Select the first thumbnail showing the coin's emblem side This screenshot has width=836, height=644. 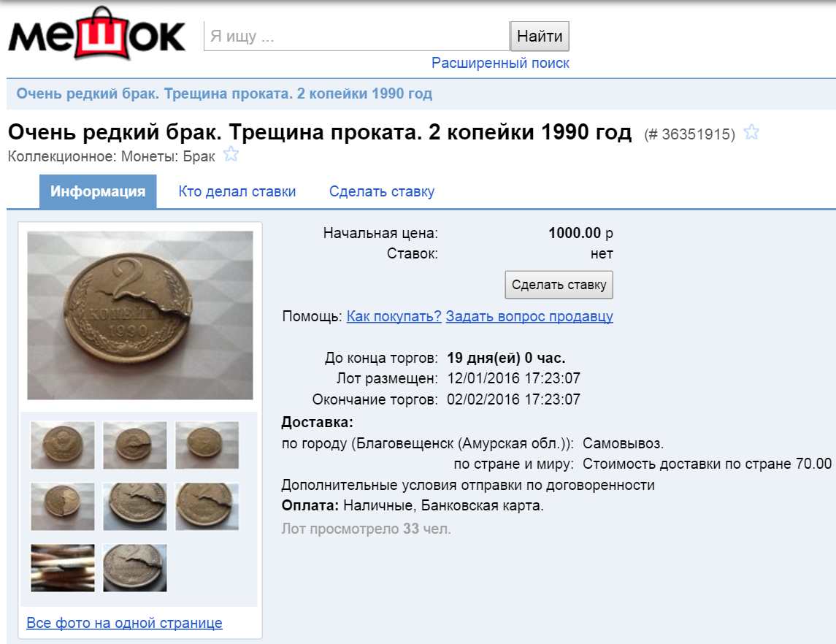coord(63,445)
